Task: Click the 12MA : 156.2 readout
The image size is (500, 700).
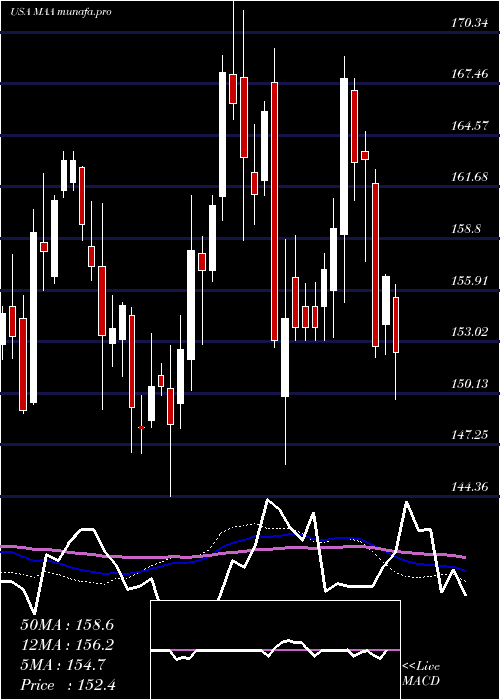Action: pyautogui.click(x=67, y=645)
